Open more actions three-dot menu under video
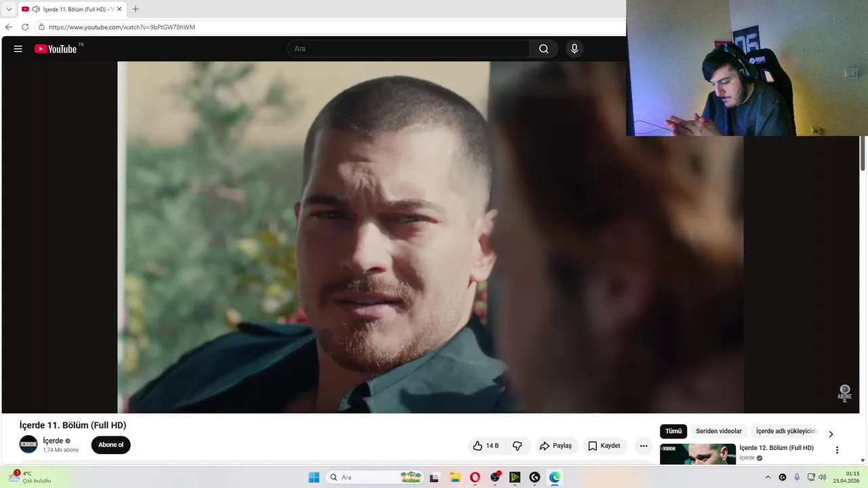868x488 pixels. pyautogui.click(x=644, y=446)
